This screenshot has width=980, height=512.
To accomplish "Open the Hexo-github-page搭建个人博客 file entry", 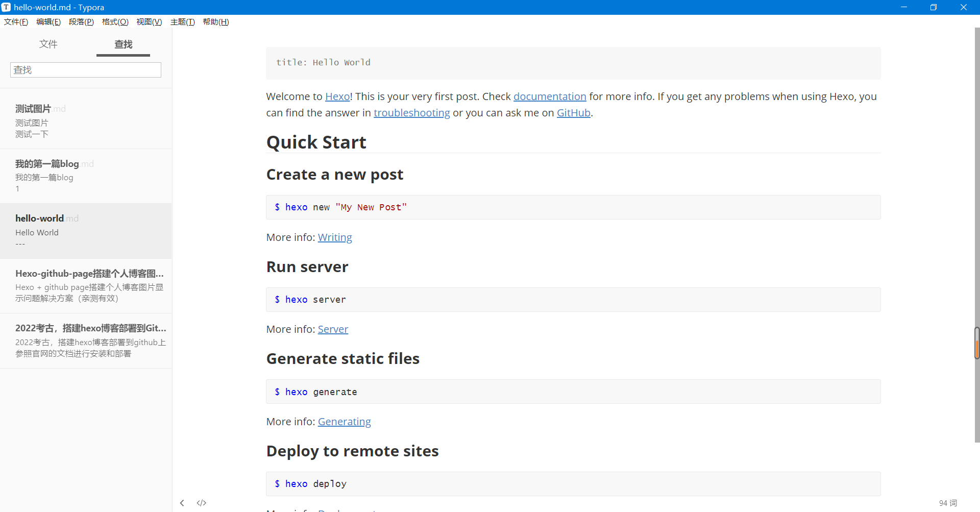I will (86, 286).
